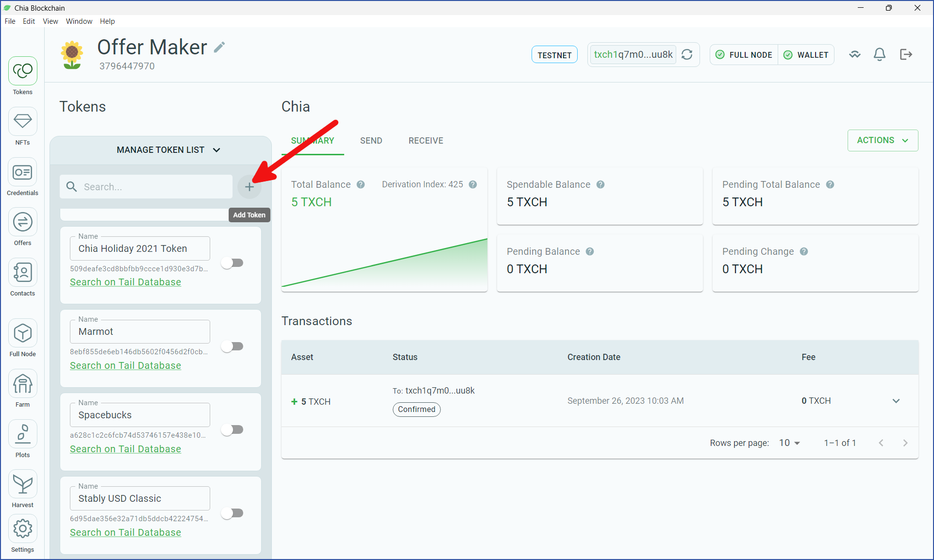
Task: Search Tail Database for Chia Holiday 2021 Token
Action: coord(125,282)
